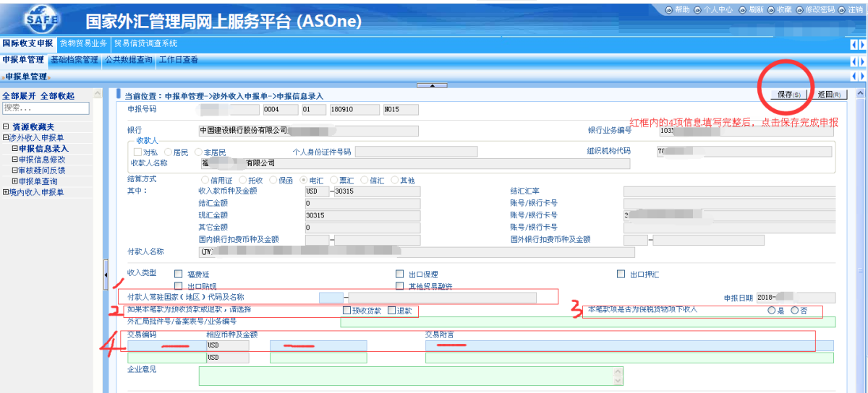Click the 保存 button
Image resolution: width=868 pixels, height=393 pixels.
788,95
